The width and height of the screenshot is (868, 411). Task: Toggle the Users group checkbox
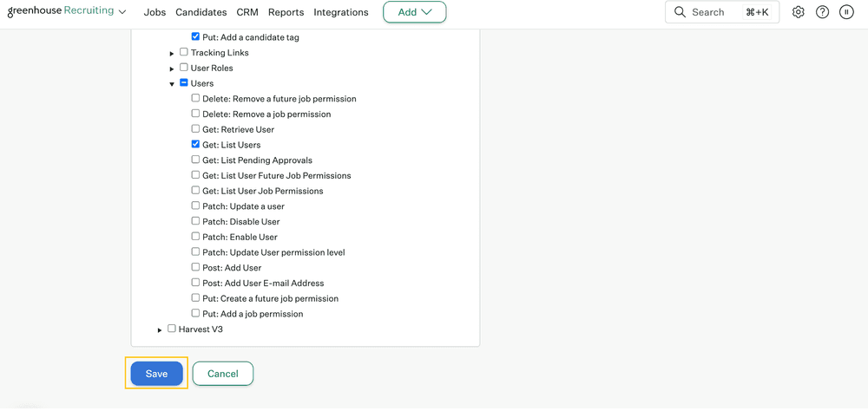click(x=184, y=83)
